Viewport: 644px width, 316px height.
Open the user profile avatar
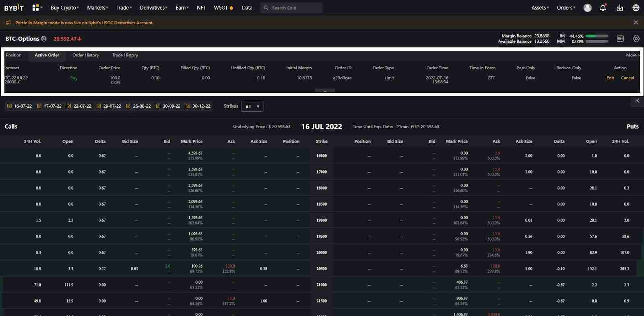point(588,8)
